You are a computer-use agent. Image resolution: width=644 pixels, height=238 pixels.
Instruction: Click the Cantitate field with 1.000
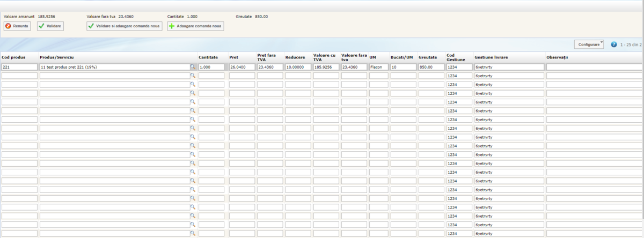[211, 67]
